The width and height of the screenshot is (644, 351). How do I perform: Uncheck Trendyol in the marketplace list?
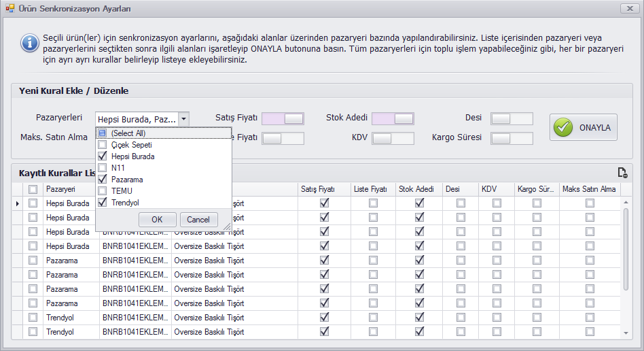click(103, 203)
